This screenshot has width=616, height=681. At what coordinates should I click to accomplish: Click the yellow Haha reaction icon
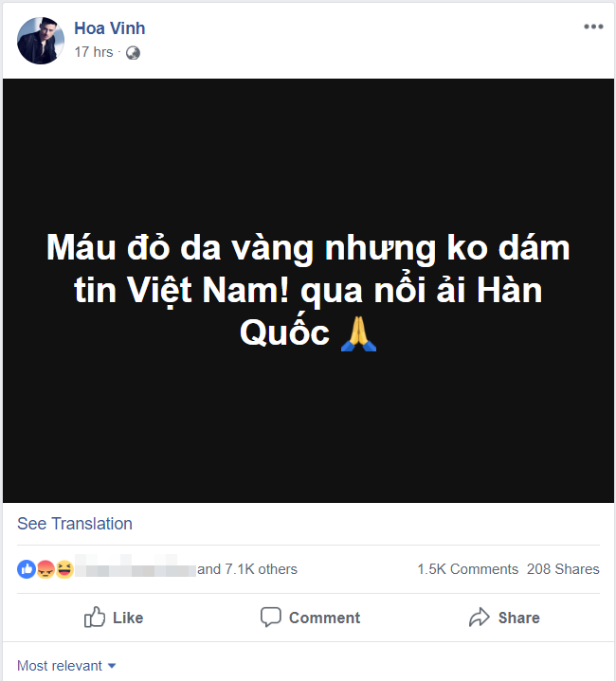(63, 569)
